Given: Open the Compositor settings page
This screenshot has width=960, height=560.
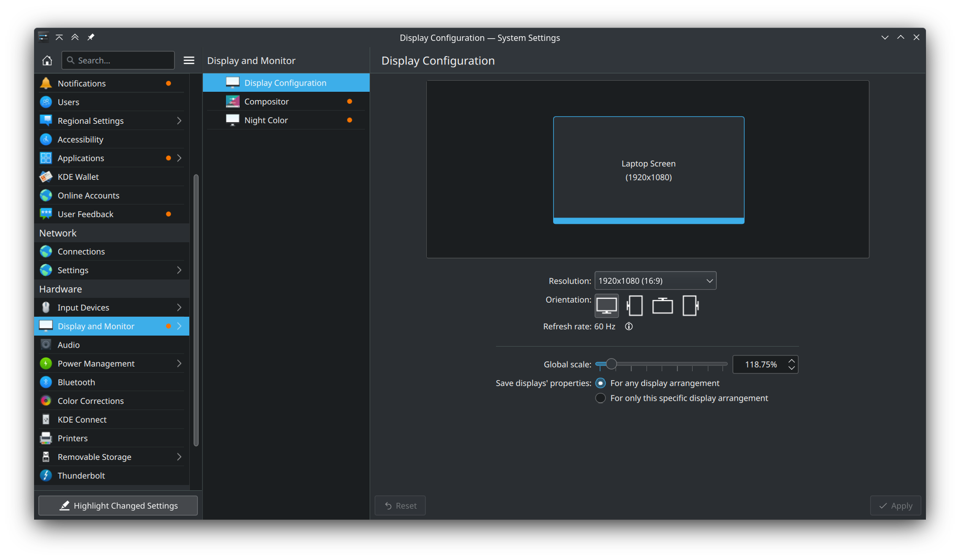Looking at the screenshot, I should point(266,102).
